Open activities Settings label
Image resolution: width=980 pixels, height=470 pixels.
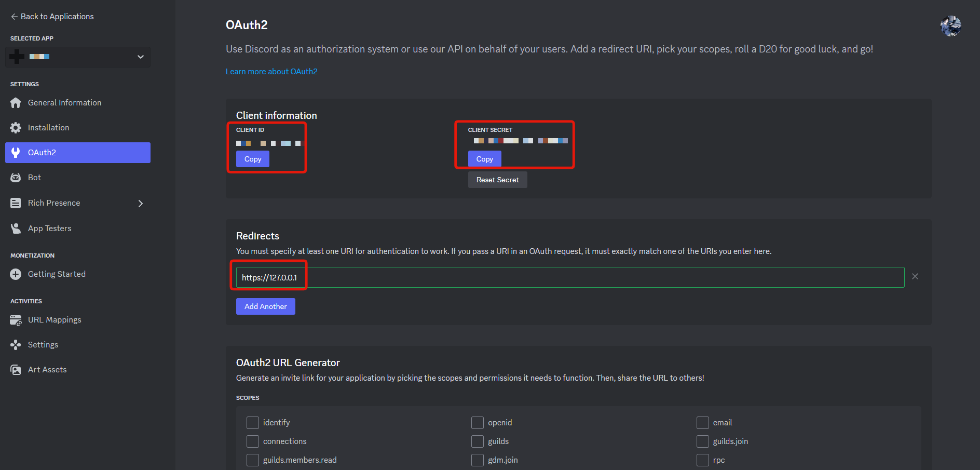coord(43,345)
